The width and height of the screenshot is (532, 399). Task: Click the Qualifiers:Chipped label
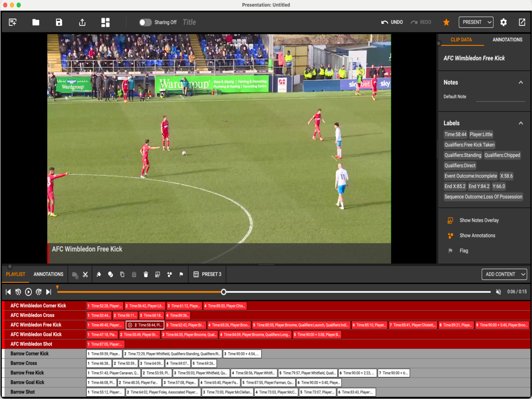pos(502,155)
